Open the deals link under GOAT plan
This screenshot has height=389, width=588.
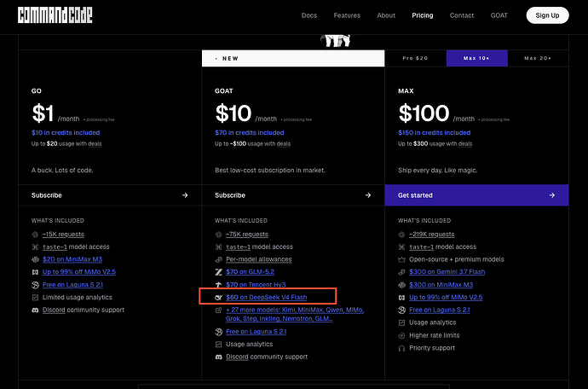284,144
